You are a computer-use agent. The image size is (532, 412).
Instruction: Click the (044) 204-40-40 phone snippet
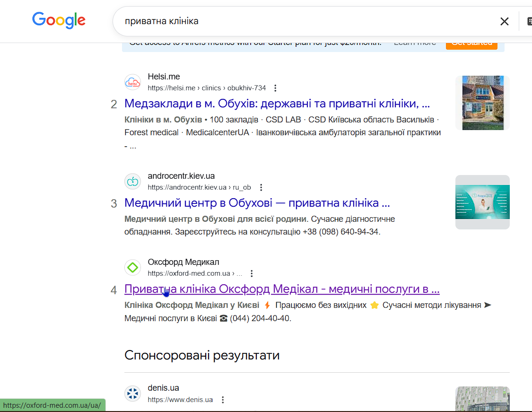pyautogui.click(x=260, y=318)
